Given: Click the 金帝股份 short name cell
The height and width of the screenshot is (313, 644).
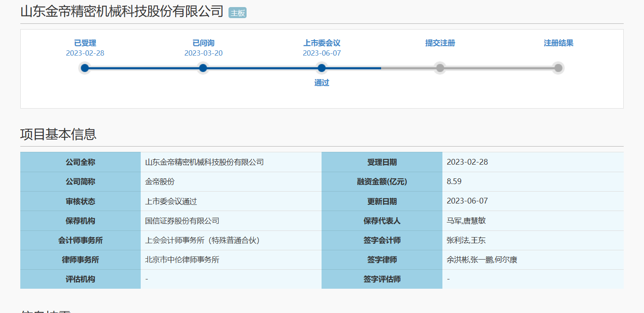Looking at the screenshot, I should [x=231, y=181].
